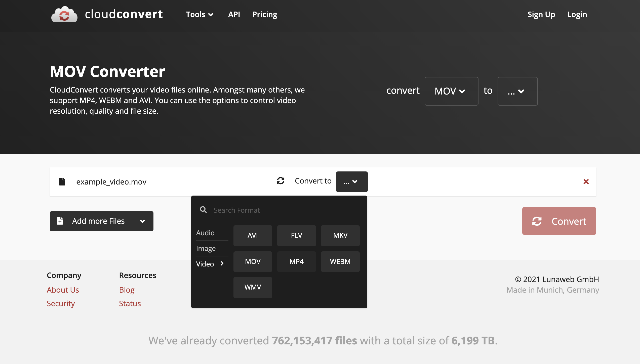
Task: Open the Blog link
Action: click(x=127, y=290)
